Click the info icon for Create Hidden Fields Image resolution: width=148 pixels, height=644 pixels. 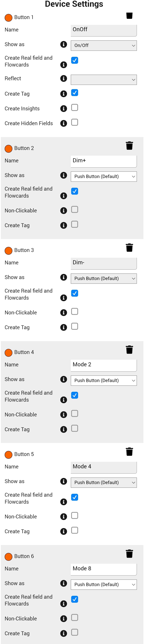[x=64, y=123]
